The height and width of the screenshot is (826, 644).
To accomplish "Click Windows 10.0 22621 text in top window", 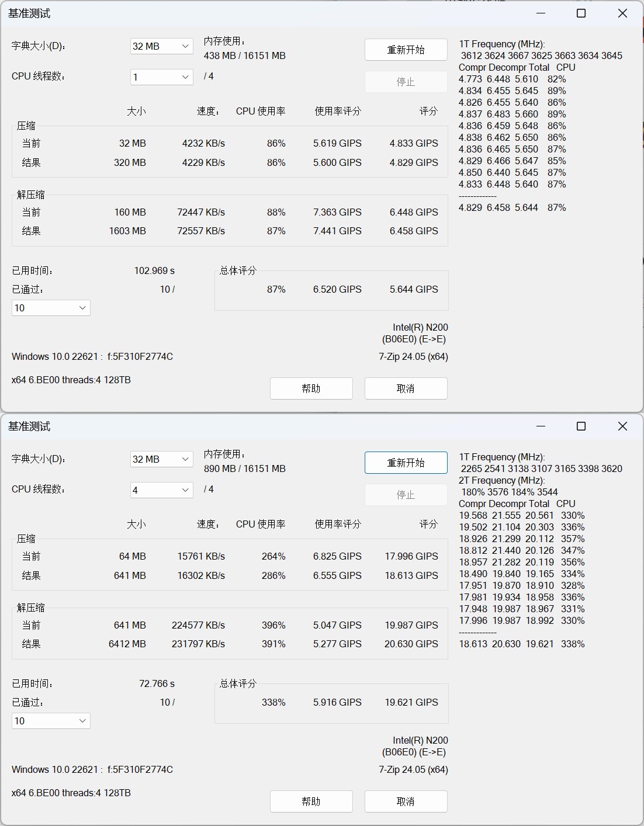I will pyautogui.click(x=92, y=356).
